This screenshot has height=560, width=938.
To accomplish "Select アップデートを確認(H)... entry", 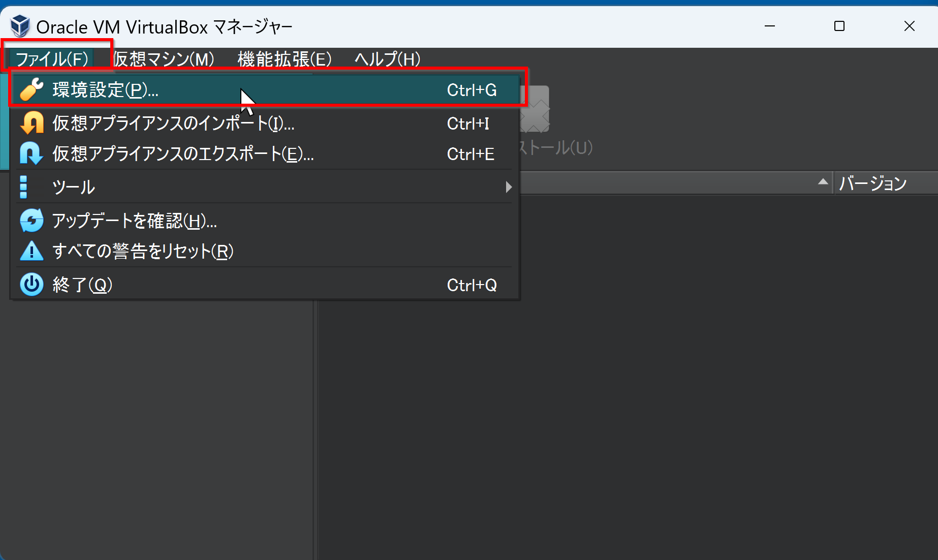I will point(265,221).
